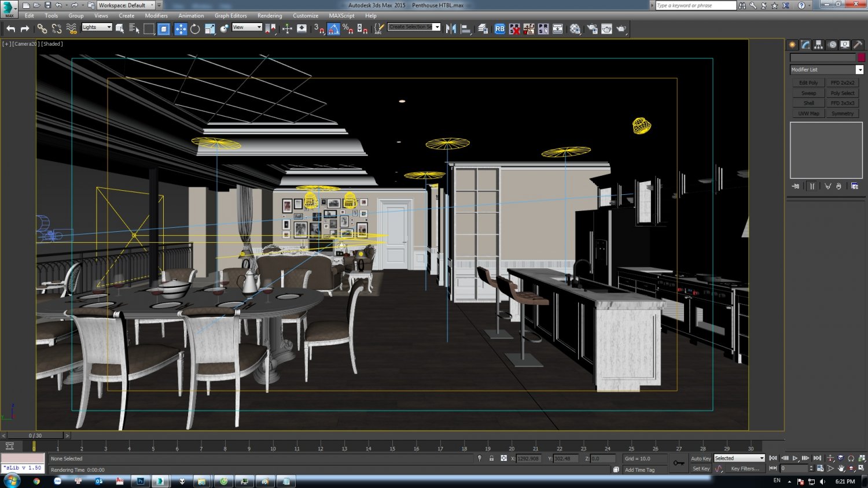
Task: Toggle Angle Snap on
Action: (x=333, y=28)
